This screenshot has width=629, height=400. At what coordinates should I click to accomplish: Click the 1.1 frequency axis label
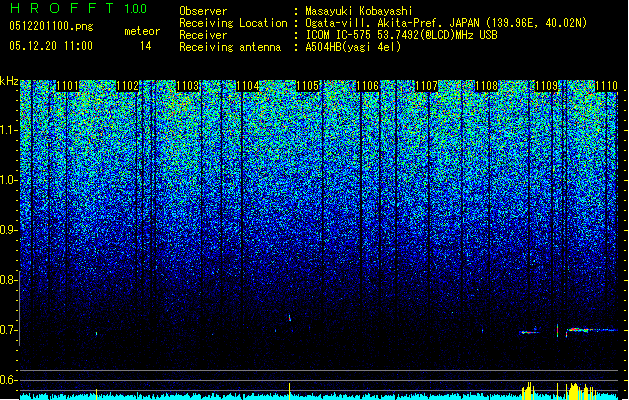[8, 131]
